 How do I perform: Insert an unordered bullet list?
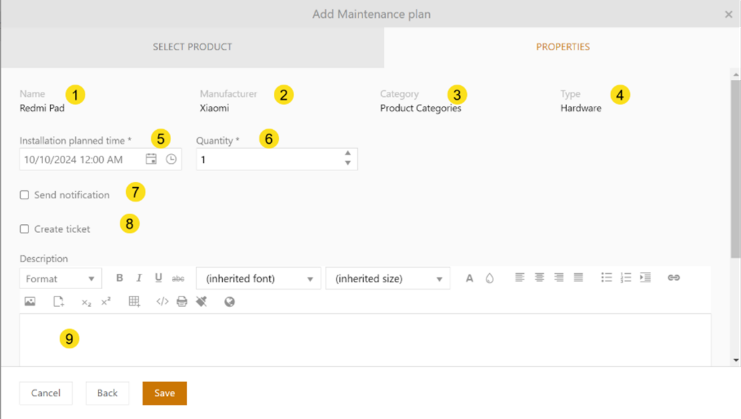tap(606, 278)
